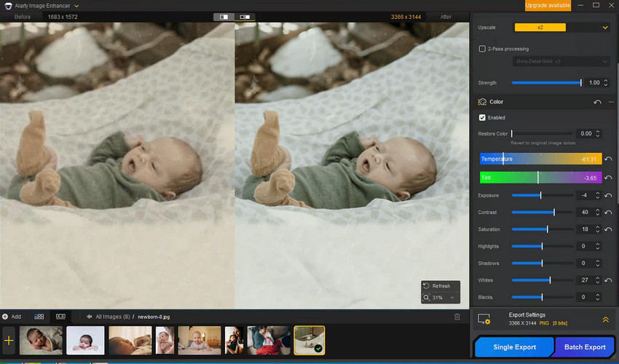The width and height of the screenshot is (619, 364).
Task: Reset the Contrast value
Action: (x=608, y=213)
